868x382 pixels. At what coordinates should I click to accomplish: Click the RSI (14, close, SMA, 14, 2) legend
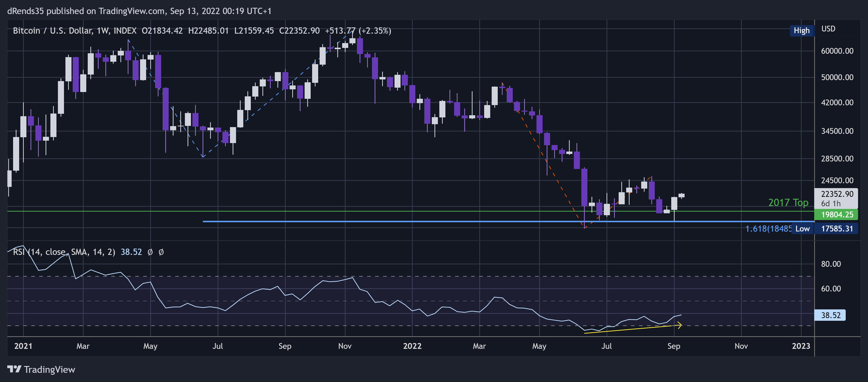pyautogui.click(x=64, y=252)
